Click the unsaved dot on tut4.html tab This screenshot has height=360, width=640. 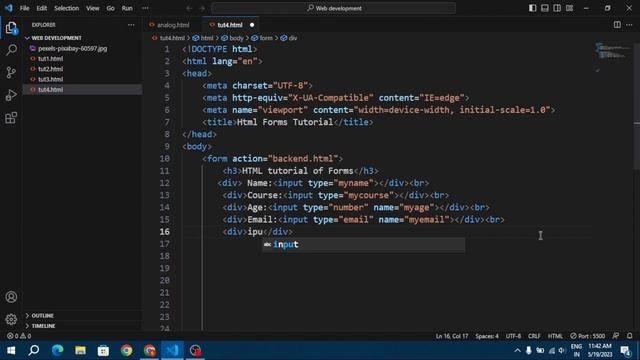click(x=252, y=25)
